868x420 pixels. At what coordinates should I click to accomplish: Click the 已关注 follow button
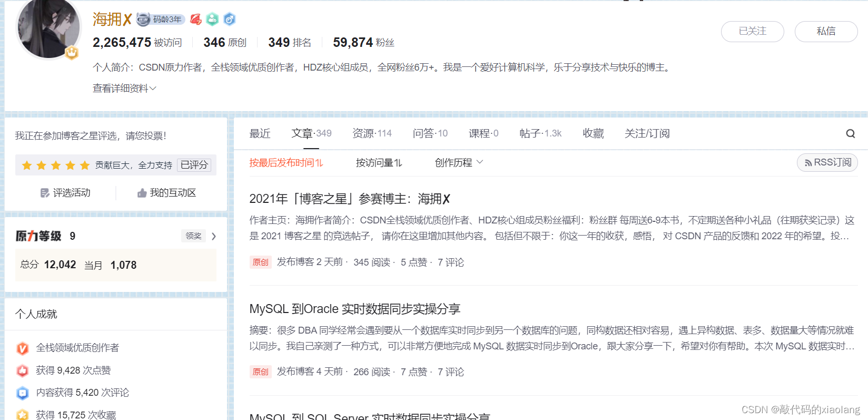point(752,31)
